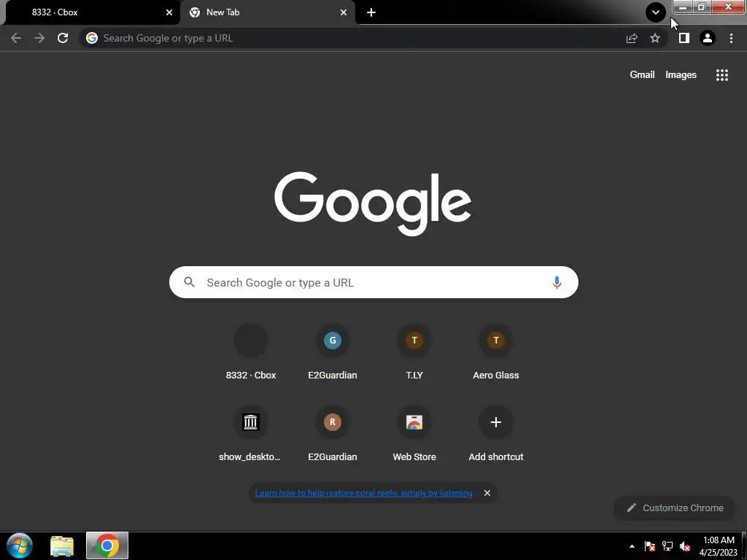This screenshot has width=747, height=560.
Task: Open the coral reefs promo link
Action: click(363, 493)
